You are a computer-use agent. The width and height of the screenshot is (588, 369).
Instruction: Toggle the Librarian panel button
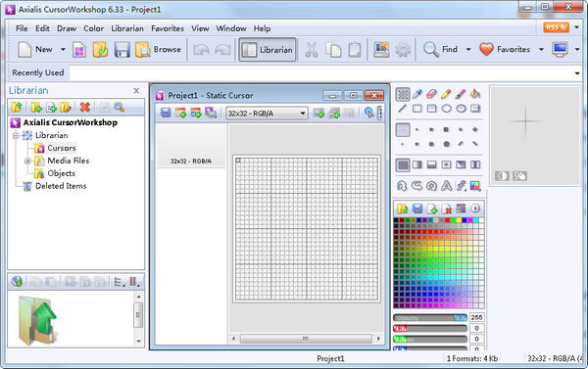click(268, 50)
